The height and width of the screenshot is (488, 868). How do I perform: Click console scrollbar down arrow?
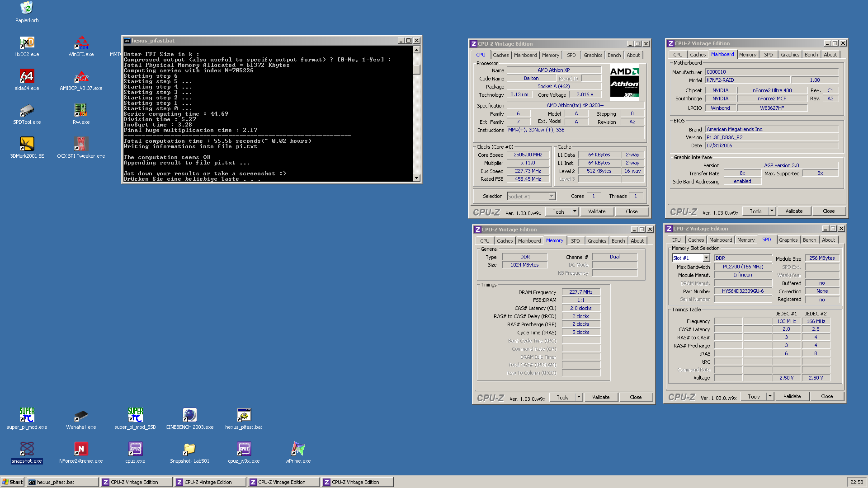click(417, 178)
